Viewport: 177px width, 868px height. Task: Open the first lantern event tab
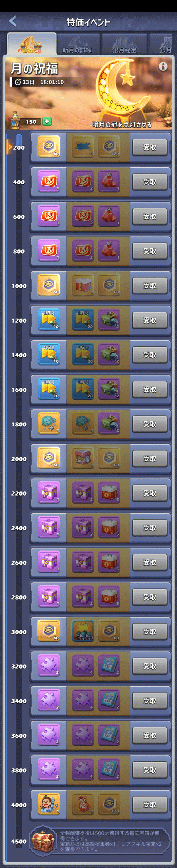coord(32,44)
